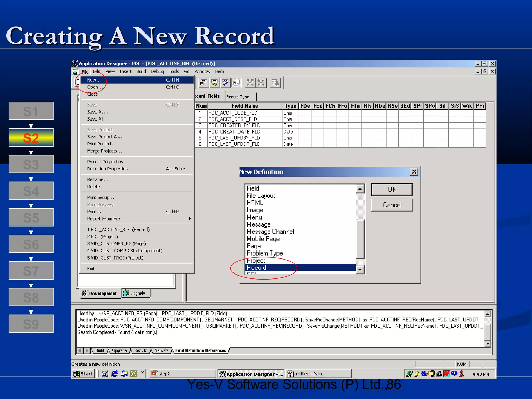
Task: Select the Development workspace tab
Action: pos(101,294)
